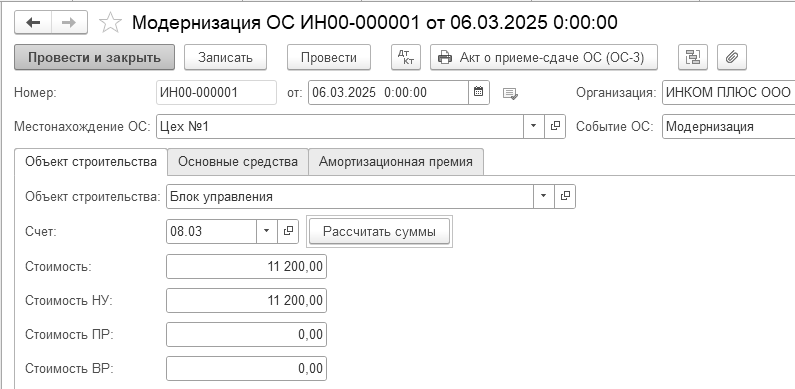Go forward with the right arrow button

point(69,23)
